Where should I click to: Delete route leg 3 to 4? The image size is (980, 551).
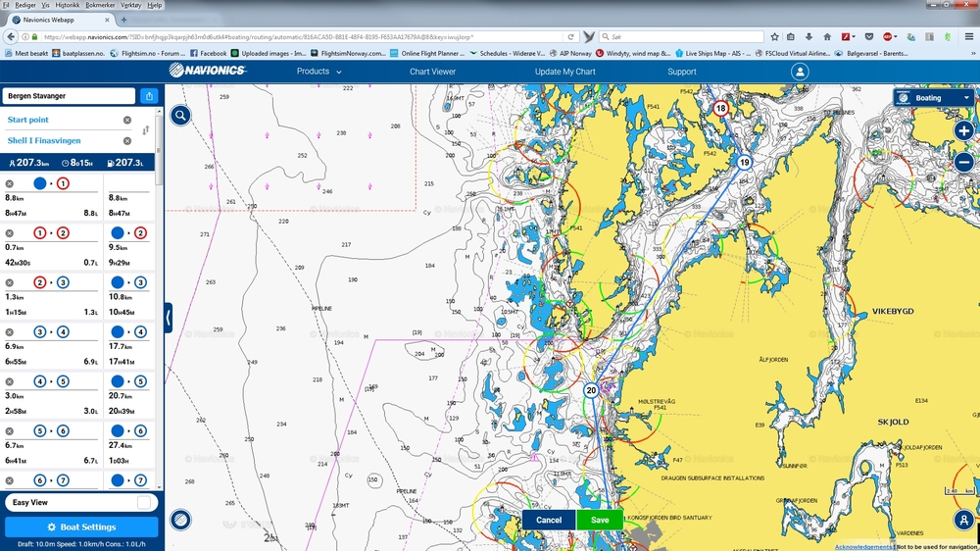point(10,332)
